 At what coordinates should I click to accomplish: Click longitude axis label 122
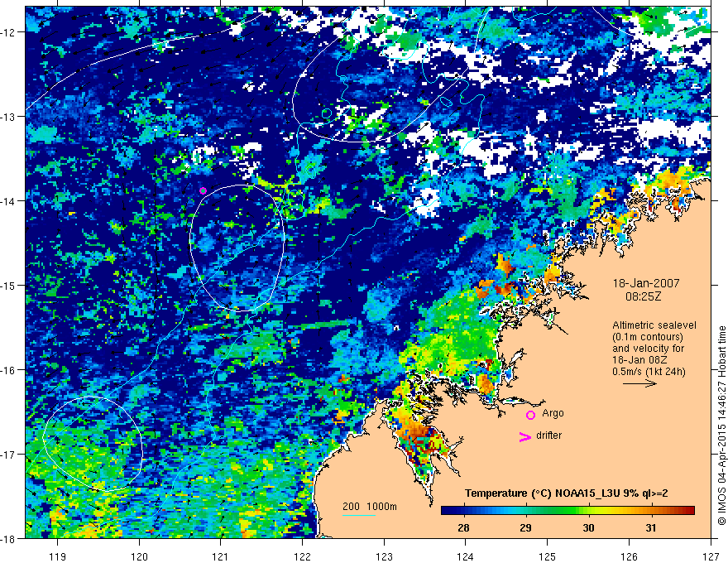tap(302, 556)
